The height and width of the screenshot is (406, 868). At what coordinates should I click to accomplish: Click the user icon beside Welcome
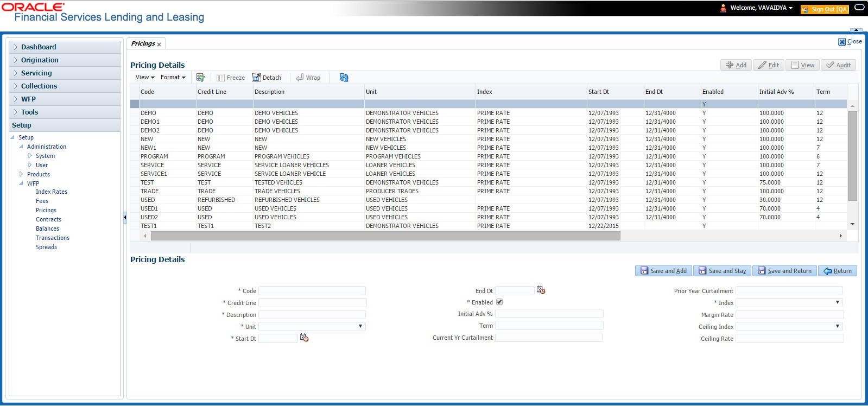tap(723, 8)
